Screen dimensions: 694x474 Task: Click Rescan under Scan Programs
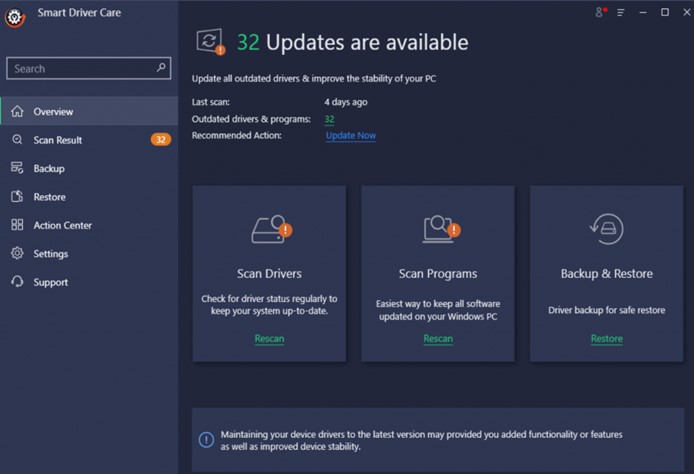coord(438,339)
